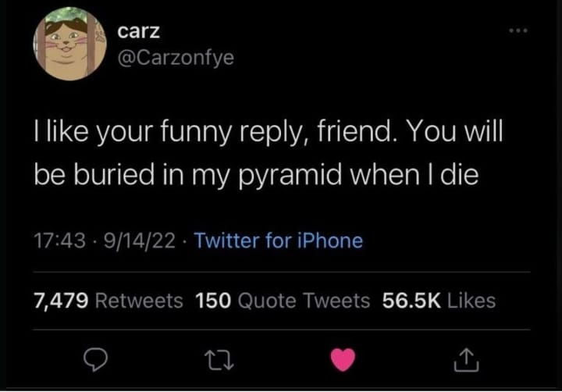Open the Twitter for iPhone source link
Viewport: 562px width, 392px height.
[279, 241]
